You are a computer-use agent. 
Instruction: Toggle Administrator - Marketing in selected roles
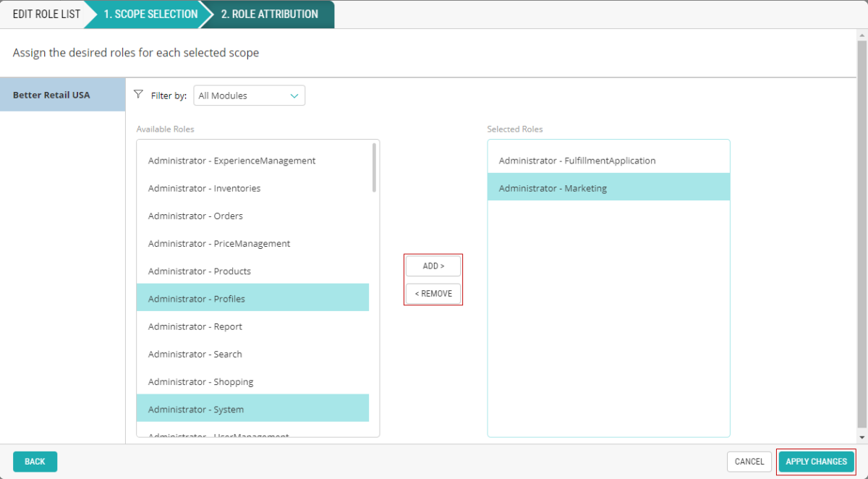coord(553,188)
